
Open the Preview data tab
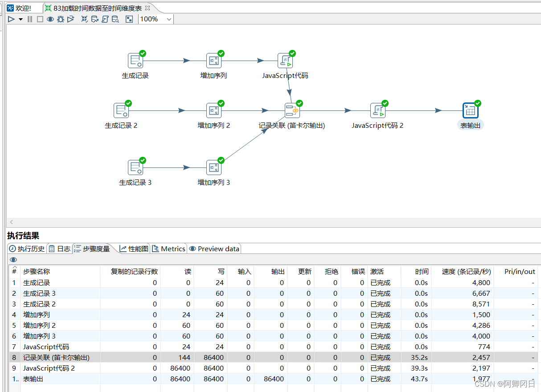[214, 249]
